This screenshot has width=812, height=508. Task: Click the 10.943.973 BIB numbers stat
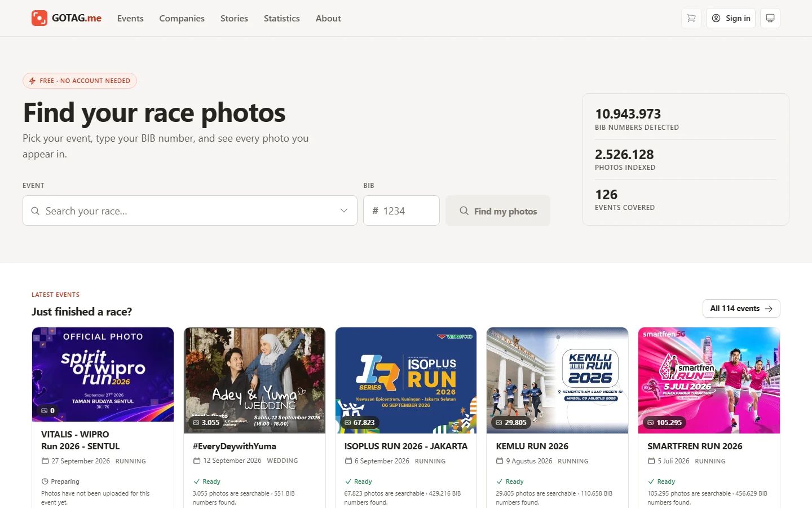tap(628, 114)
